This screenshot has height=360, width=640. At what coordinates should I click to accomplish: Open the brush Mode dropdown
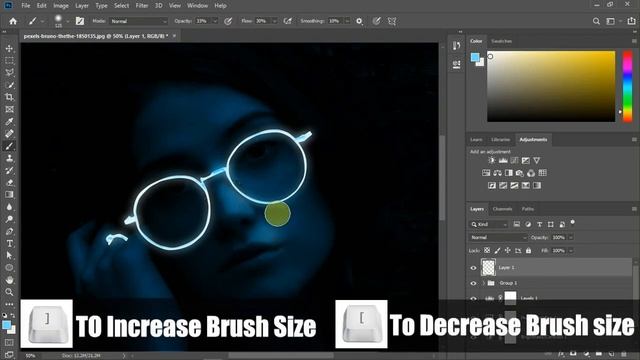139,21
